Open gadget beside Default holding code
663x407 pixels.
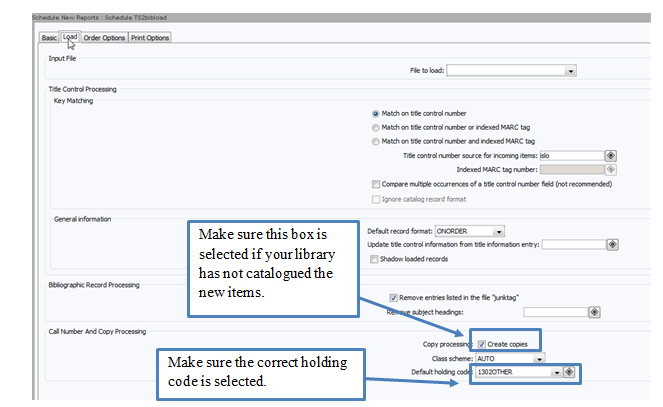point(569,372)
